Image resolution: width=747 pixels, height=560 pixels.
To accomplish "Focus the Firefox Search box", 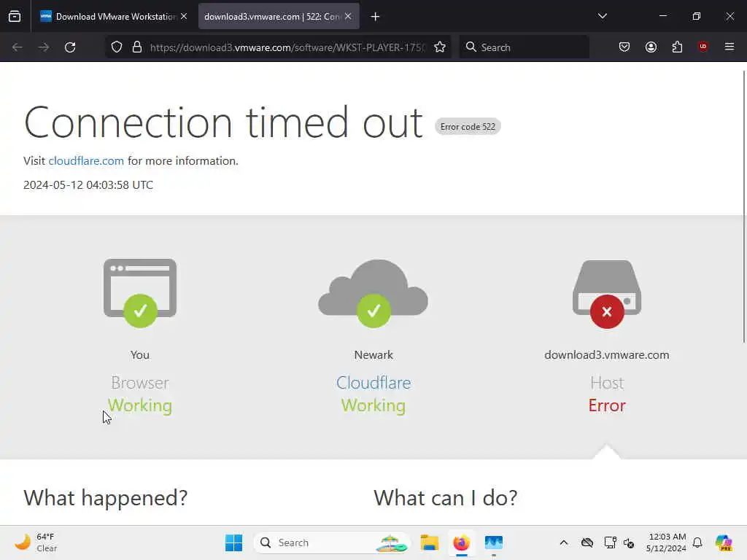I will tap(524, 47).
